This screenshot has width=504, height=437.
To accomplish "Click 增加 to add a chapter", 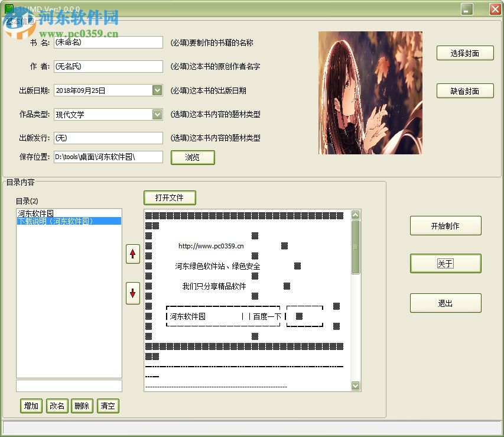I will [x=31, y=406].
